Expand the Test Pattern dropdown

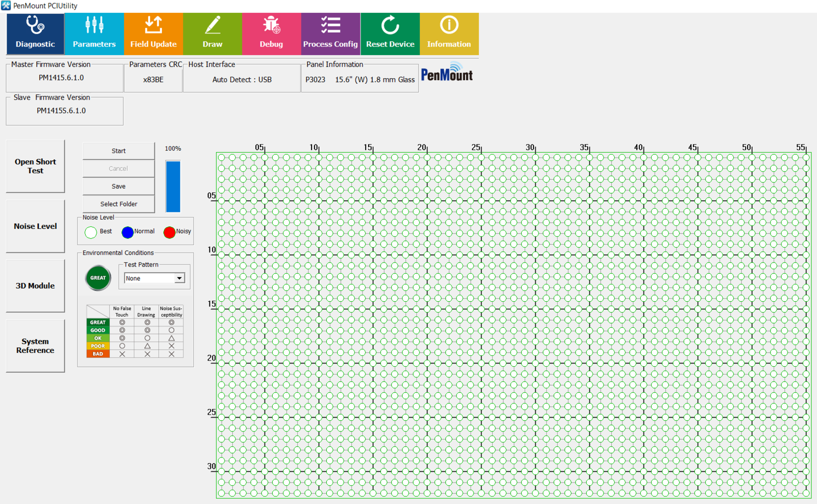pos(179,278)
